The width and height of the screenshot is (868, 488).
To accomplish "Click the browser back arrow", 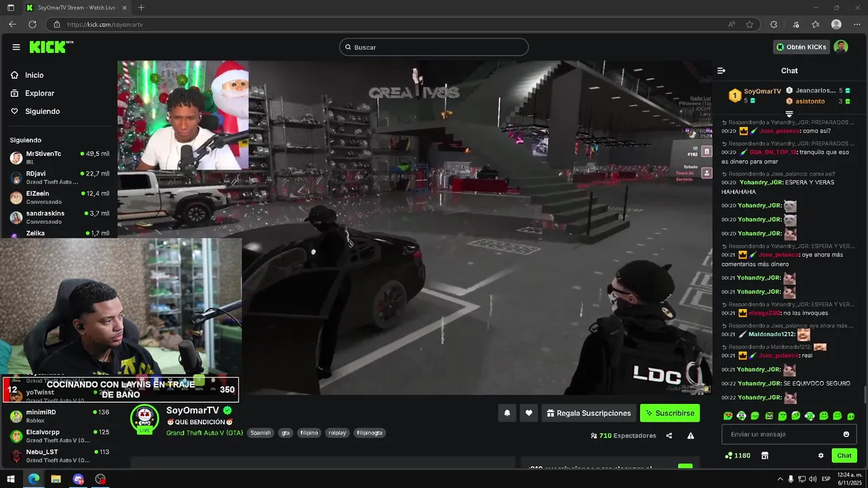I will click(12, 24).
